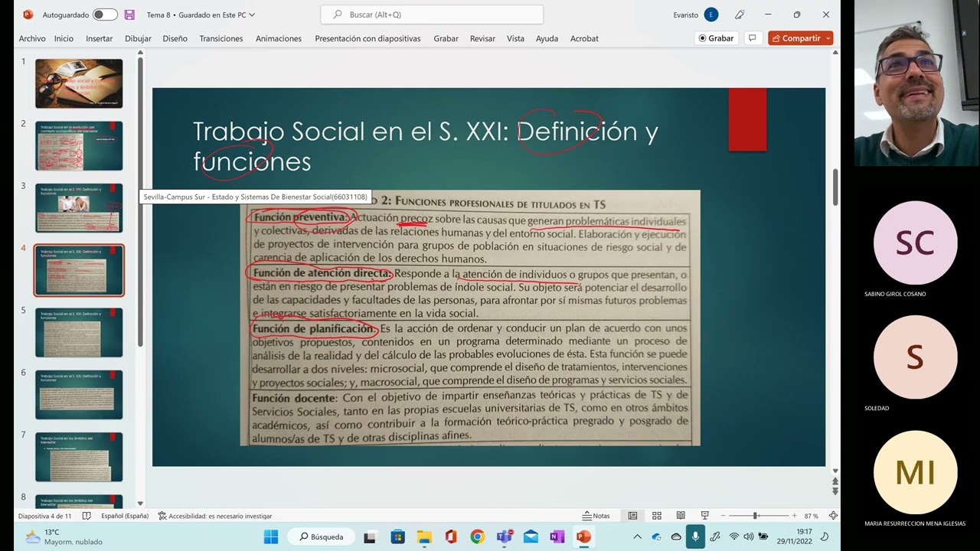Open File Explorer from taskbar
The image size is (980, 551).
point(424,536)
